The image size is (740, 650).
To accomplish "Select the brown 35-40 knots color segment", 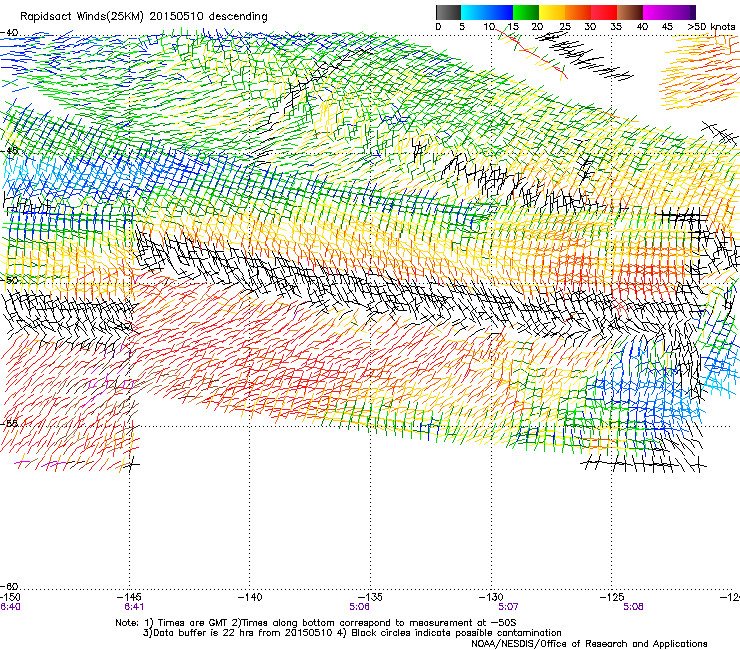I will click(x=630, y=12).
